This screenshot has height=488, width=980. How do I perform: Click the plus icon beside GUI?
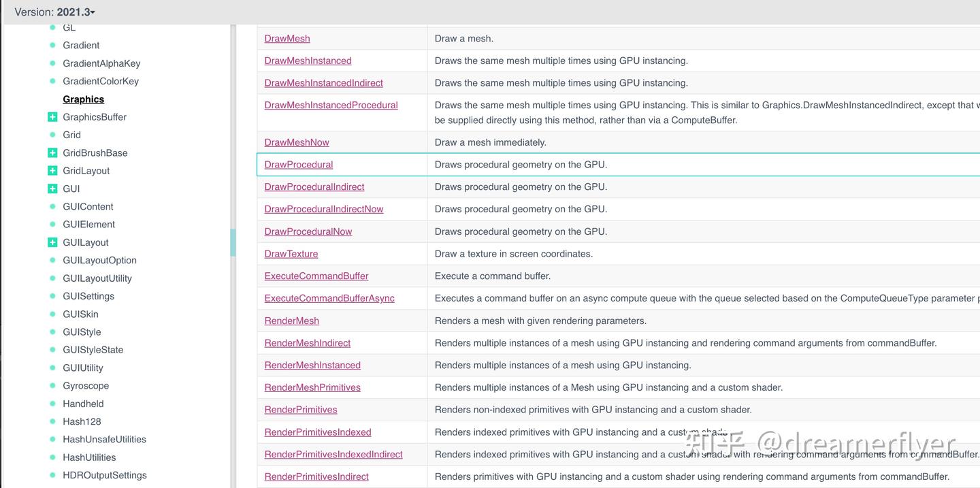52,189
